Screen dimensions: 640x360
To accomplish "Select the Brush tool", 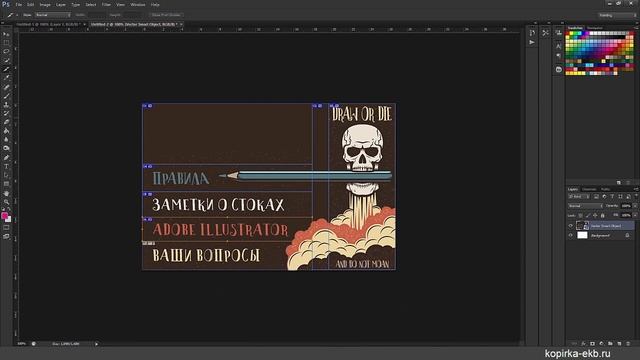I will (6, 96).
